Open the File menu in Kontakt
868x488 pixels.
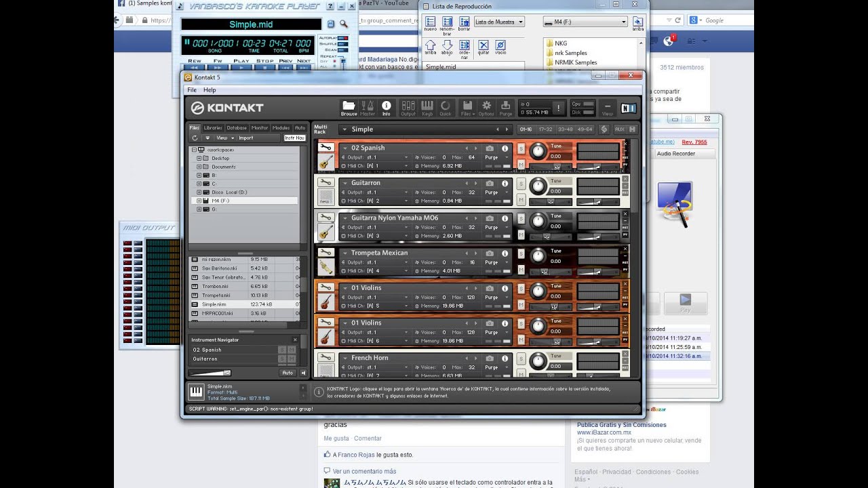pos(192,89)
